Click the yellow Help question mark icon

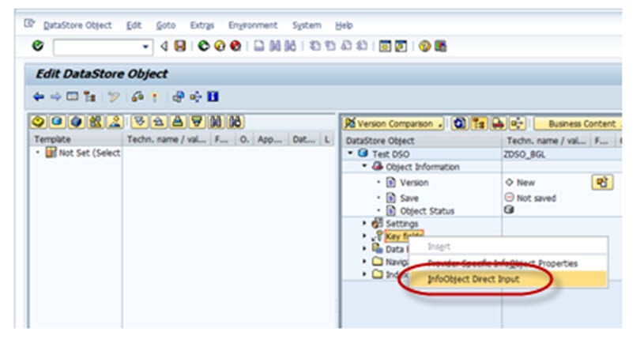coord(425,47)
